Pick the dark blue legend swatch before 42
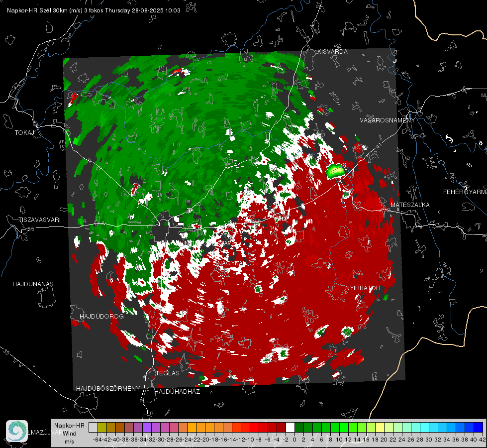The width and height of the screenshot is (487, 448). point(479,428)
